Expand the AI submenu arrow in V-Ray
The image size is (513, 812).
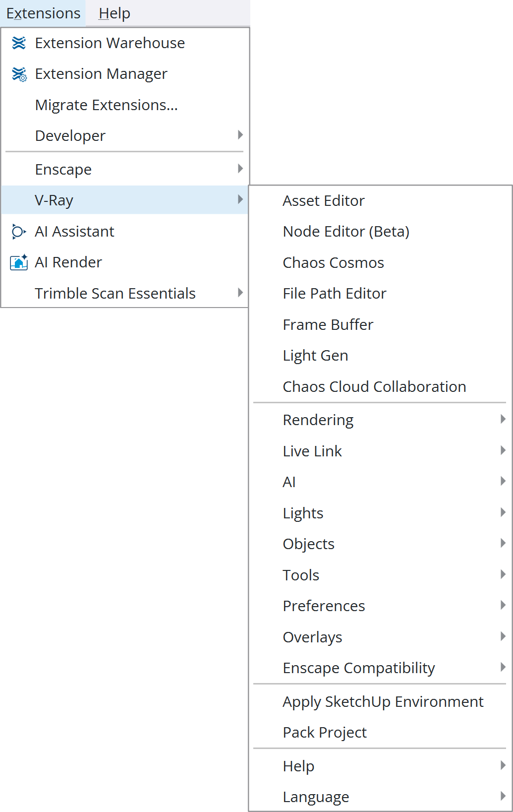503,481
